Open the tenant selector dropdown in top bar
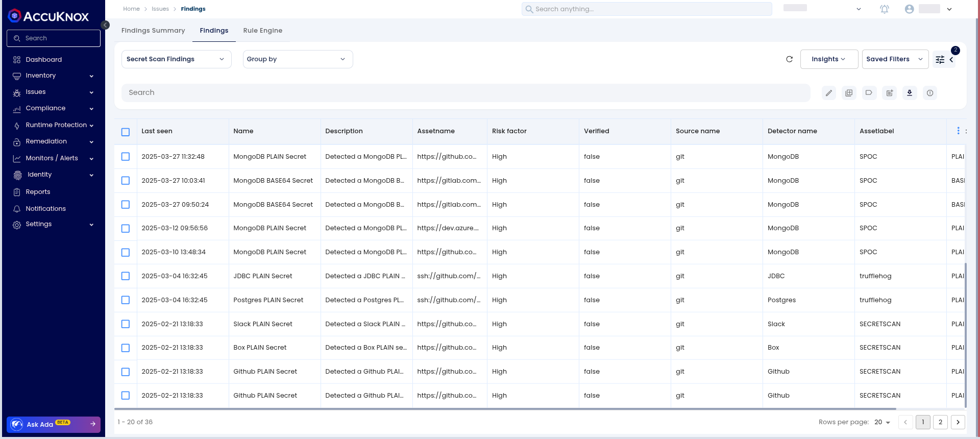The image size is (980, 439). click(859, 9)
